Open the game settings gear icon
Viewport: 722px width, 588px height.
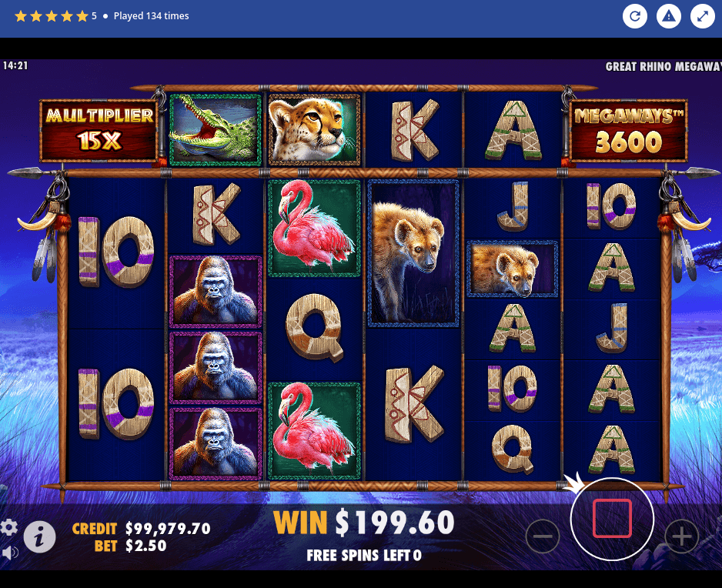9,527
